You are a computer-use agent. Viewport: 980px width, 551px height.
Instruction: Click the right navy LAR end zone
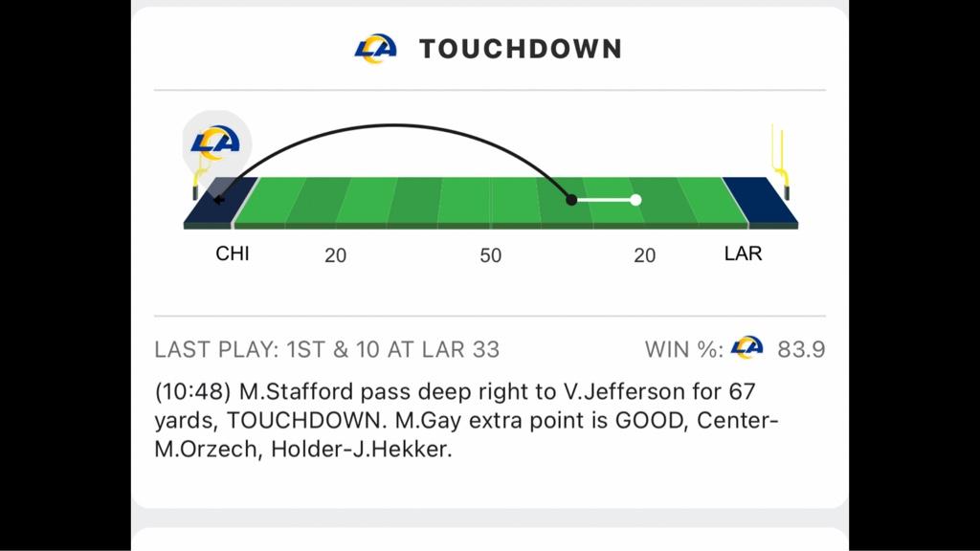[760, 201]
